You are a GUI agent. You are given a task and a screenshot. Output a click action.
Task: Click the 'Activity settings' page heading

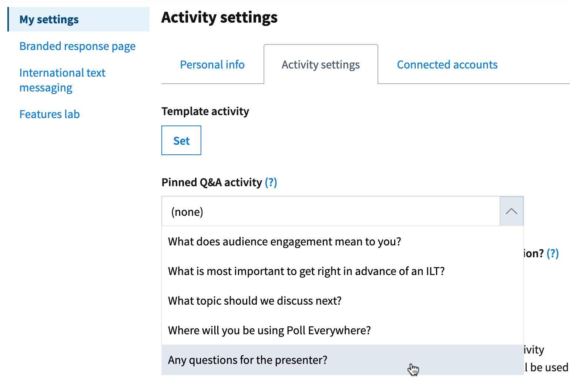point(219,17)
